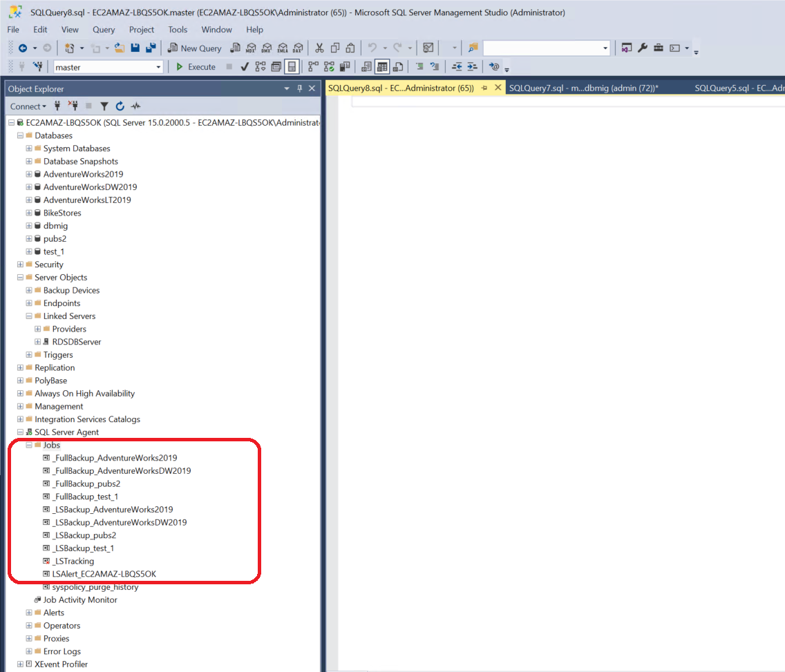Open the Edit menu
The image size is (785, 672).
coord(40,30)
